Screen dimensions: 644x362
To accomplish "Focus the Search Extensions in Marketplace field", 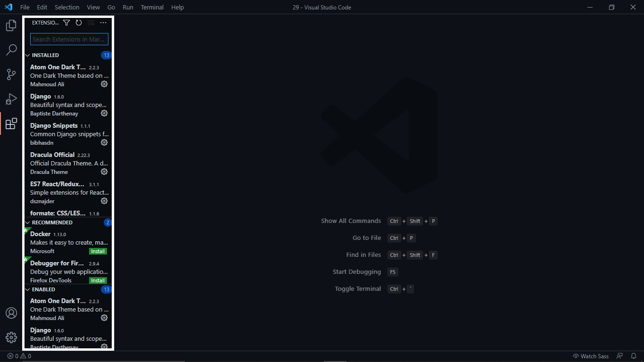I will (69, 39).
